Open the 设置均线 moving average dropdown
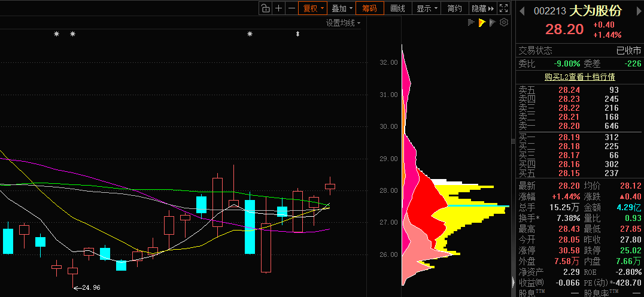 click(344, 23)
